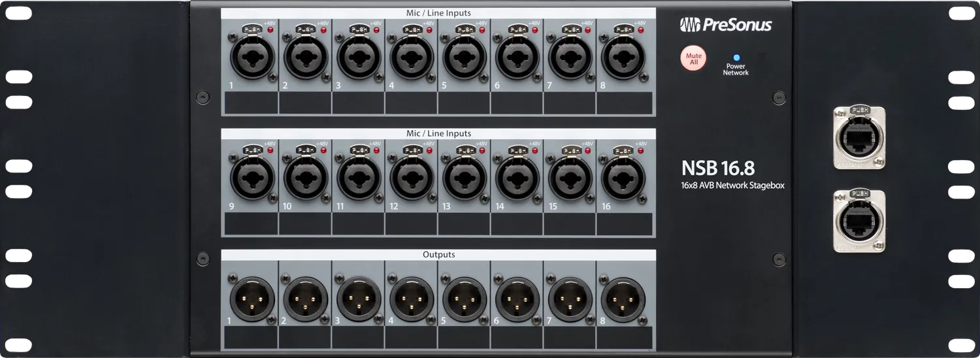Toggle the +48V LED on input 16
Image resolution: width=980 pixels, height=358 pixels.
tap(640, 150)
